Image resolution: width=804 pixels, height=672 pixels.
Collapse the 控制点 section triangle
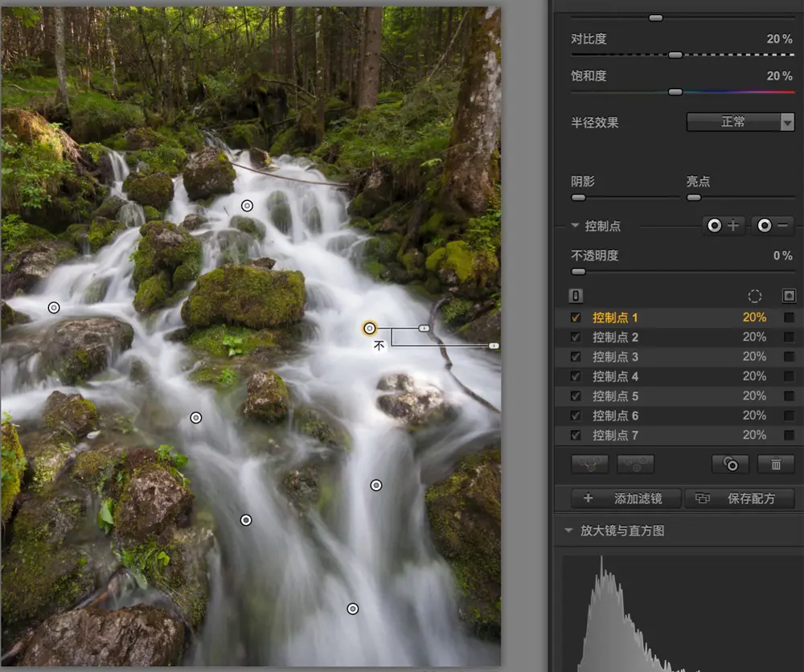point(575,225)
